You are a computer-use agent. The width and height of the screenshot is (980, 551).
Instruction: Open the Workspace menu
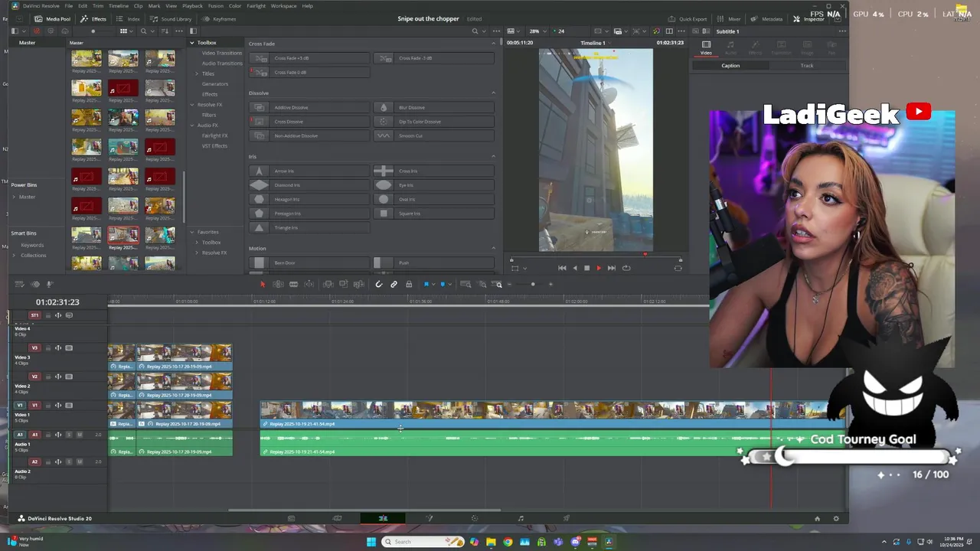pos(283,5)
